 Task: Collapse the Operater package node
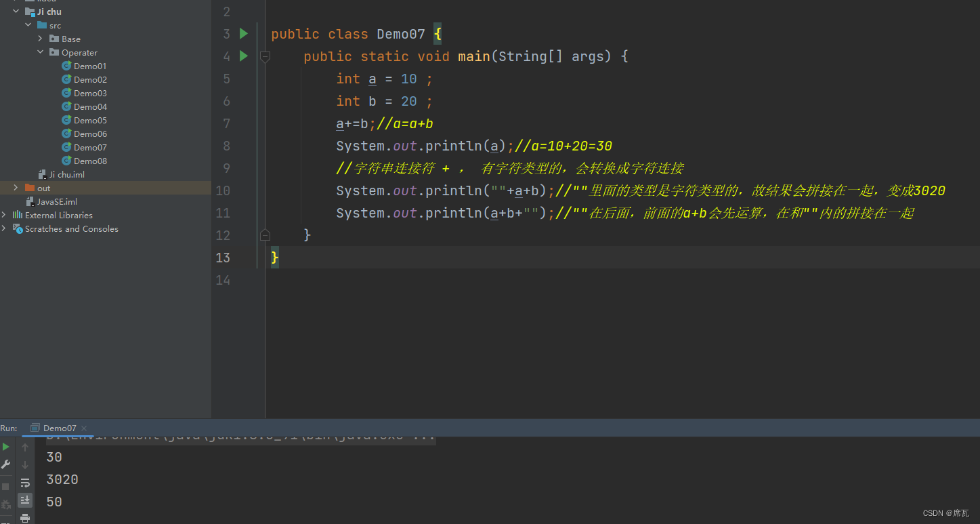pyautogui.click(x=41, y=52)
